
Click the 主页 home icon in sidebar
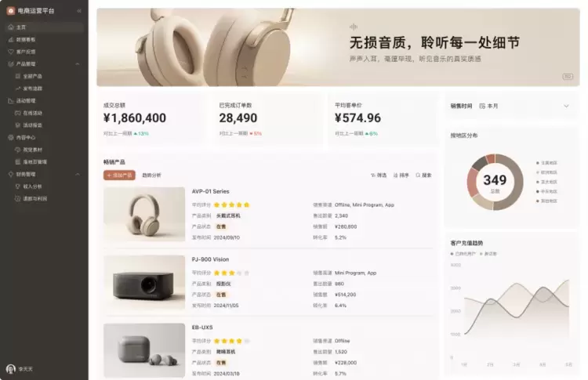pos(10,27)
